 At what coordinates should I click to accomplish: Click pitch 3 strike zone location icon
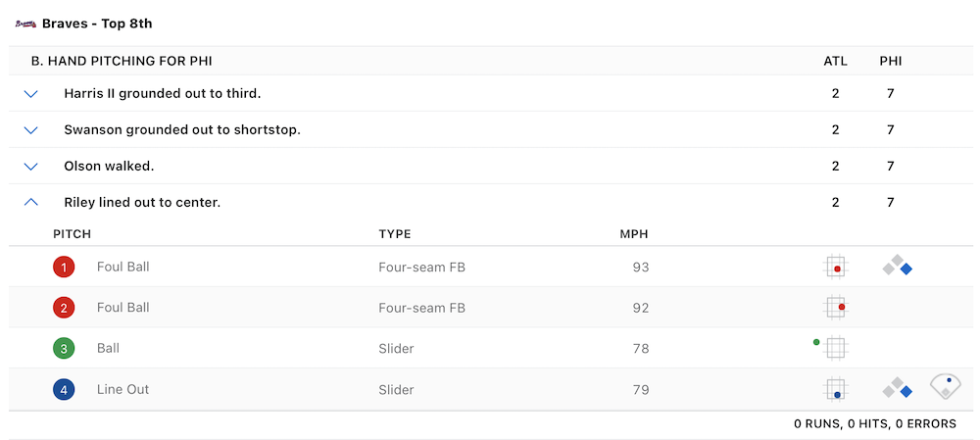[x=834, y=348]
